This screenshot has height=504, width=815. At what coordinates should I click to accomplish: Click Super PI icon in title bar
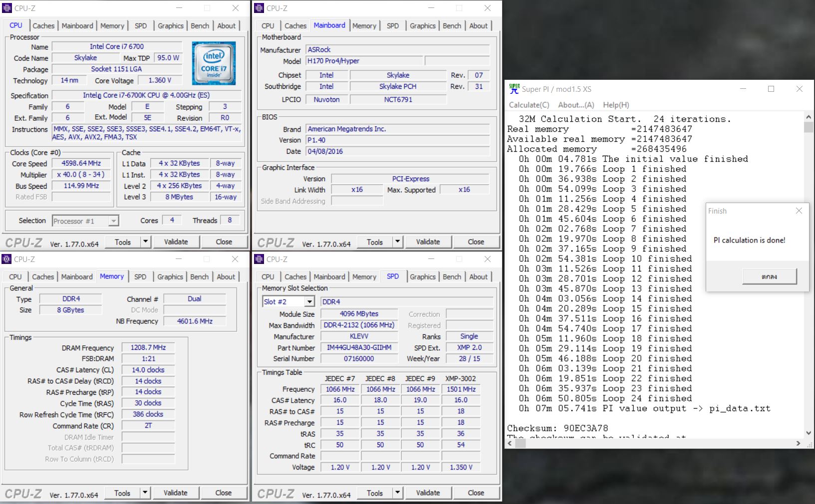pos(514,89)
